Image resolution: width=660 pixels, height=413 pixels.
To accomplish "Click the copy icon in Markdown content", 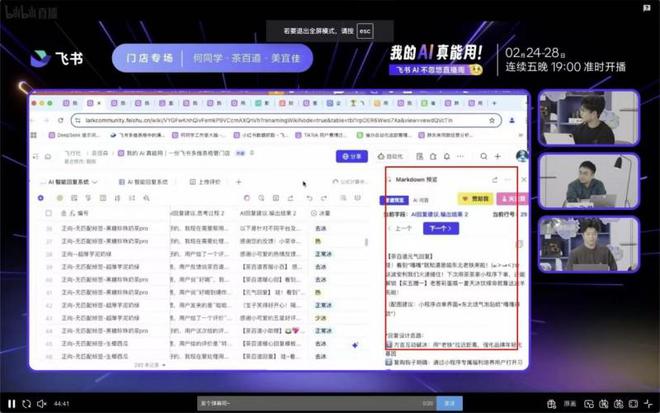I will (x=519, y=244).
